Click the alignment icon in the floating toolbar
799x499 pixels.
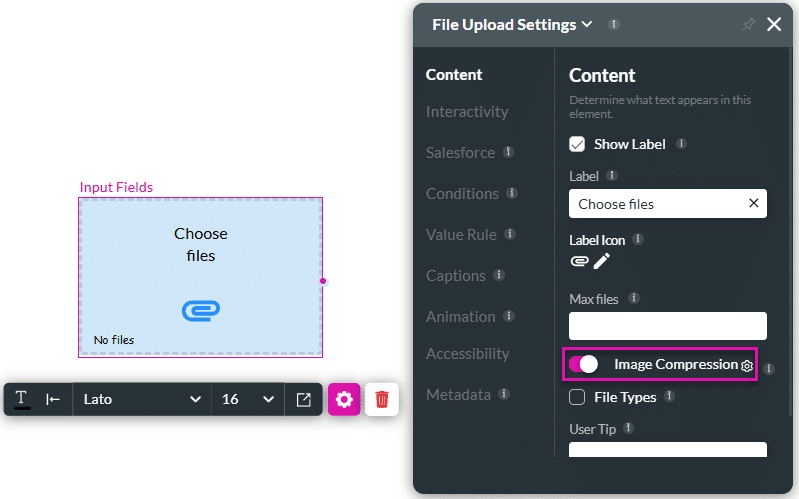53,399
